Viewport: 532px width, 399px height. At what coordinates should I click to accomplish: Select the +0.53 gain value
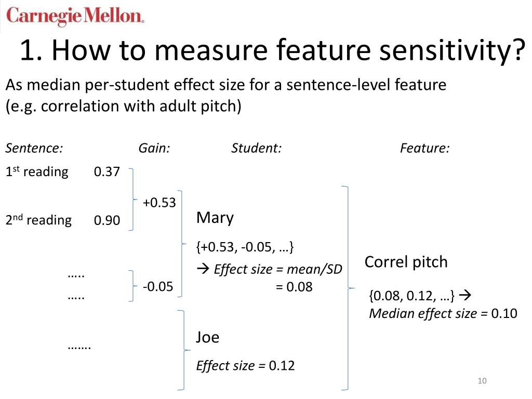pos(159,203)
